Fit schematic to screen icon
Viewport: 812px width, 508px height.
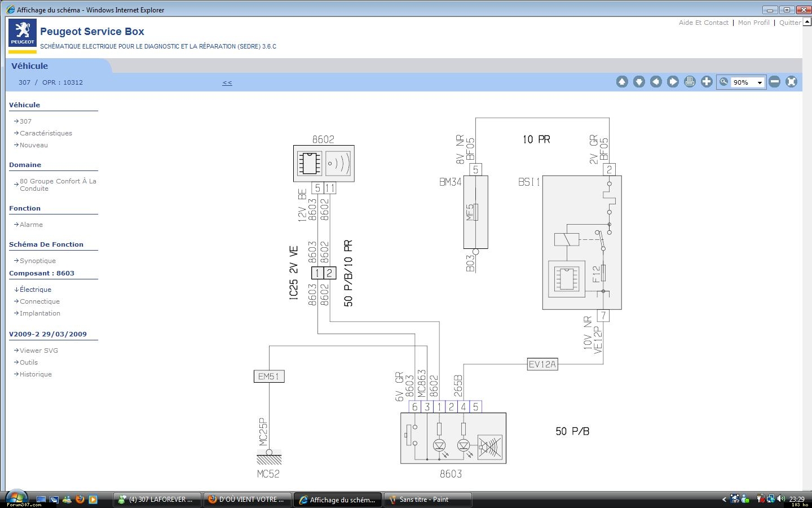(x=792, y=82)
